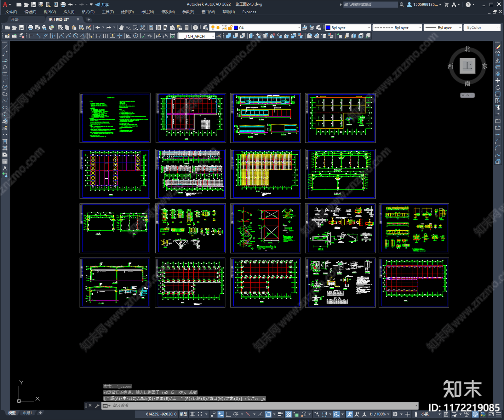Click the WCS coordinate system button
The width and height of the screenshot is (504, 420).
[x=467, y=95]
